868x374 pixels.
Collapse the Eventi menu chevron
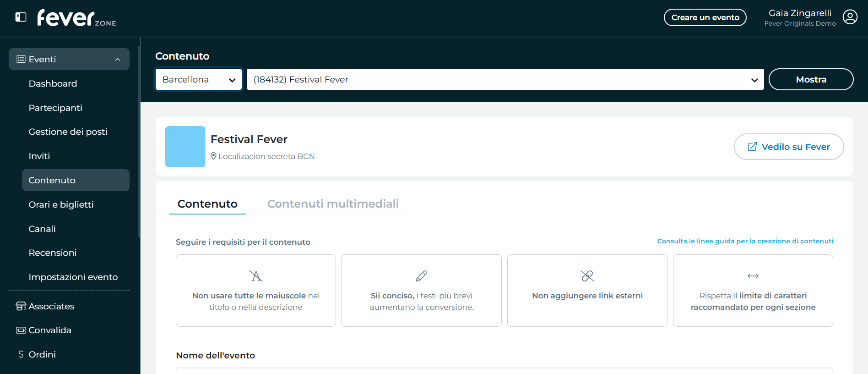(x=118, y=60)
